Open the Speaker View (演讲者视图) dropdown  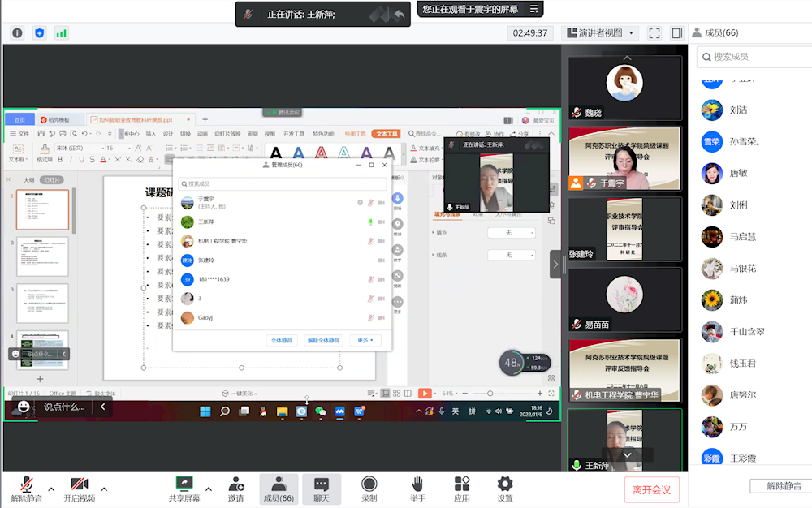pyautogui.click(x=601, y=33)
